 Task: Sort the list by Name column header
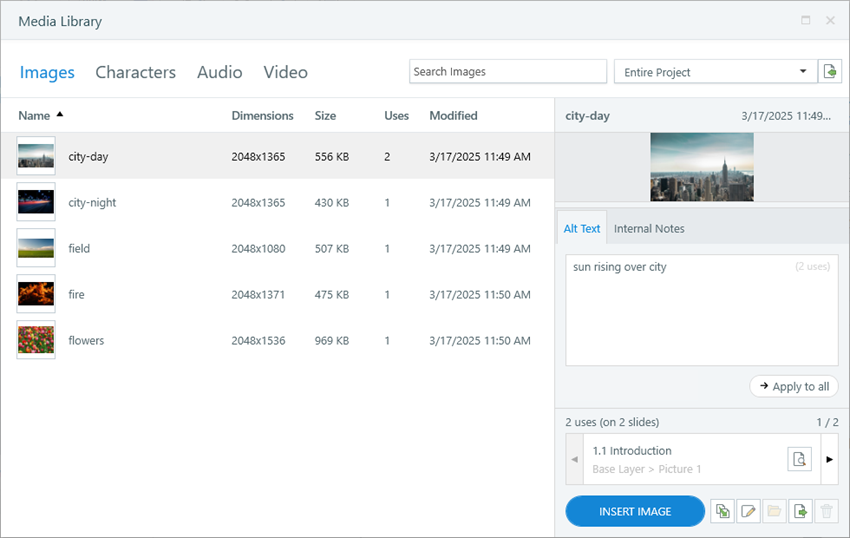point(34,116)
